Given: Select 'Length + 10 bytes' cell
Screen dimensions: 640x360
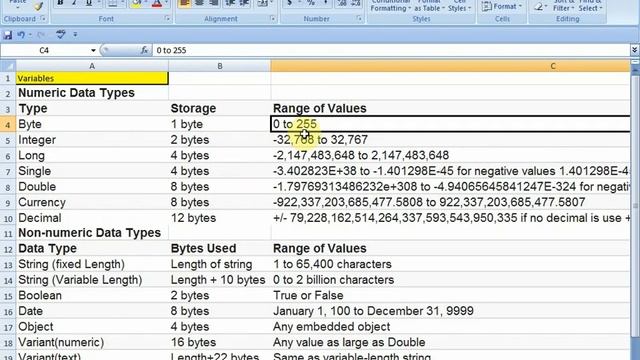Looking at the screenshot, I should [220, 280].
